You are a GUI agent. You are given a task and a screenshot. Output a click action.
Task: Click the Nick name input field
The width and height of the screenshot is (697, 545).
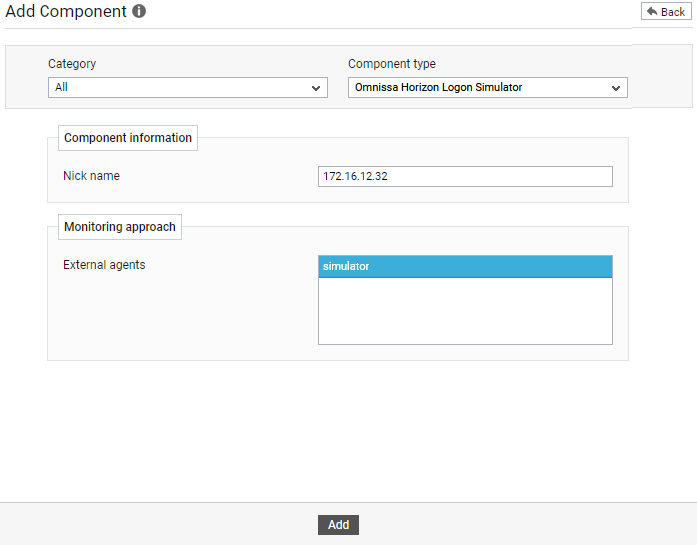(x=465, y=176)
